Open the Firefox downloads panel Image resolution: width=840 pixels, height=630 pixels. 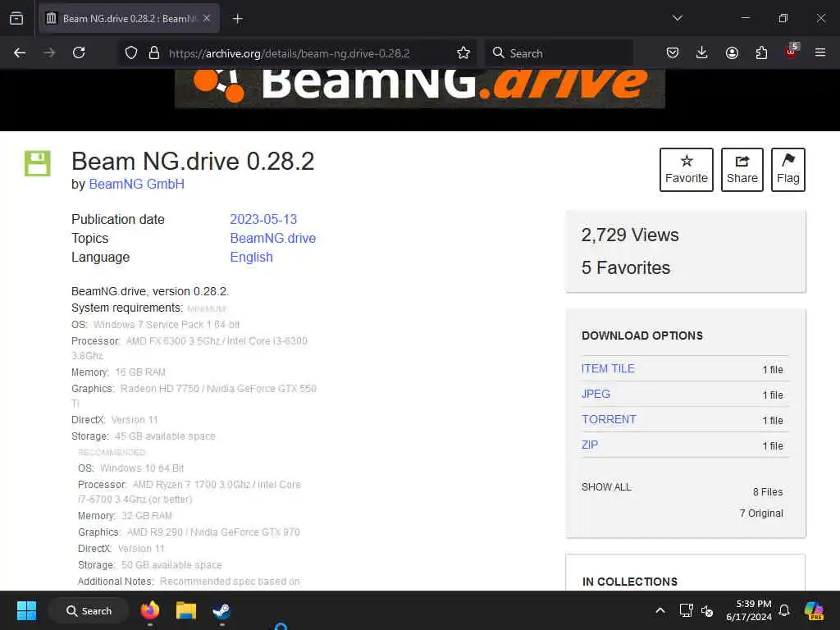tap(702, 53)
